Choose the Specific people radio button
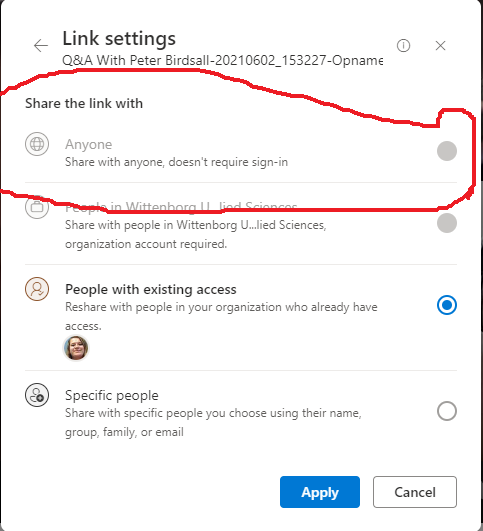This screenshot has height=531, width=483. point(447,411)
